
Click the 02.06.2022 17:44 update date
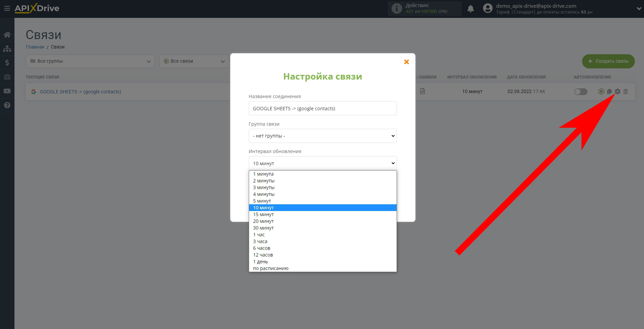pyautogui.click(x=526, y=91)
